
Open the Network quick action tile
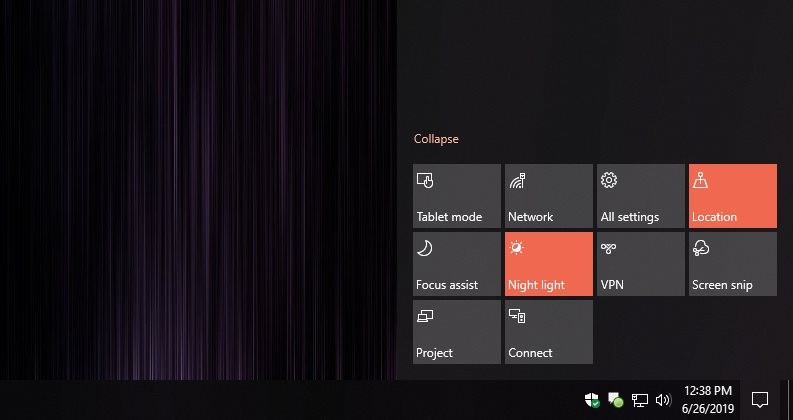(549, 196)
